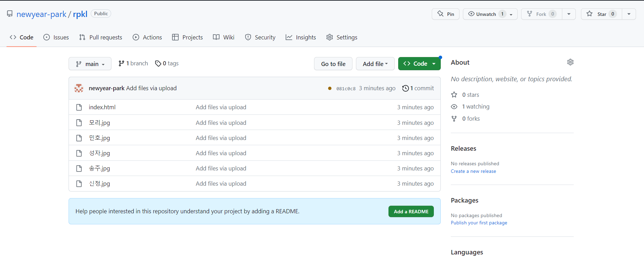Viewport: 644px width, 261px height.
Task: Click the Add a README button
Action: pos(411,212)
